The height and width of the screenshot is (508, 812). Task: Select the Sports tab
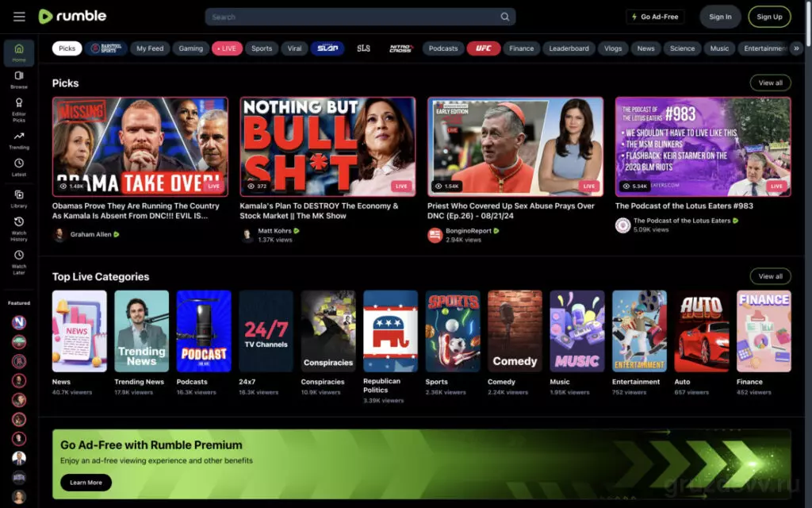pyautogui.click(x=262, y=48)
